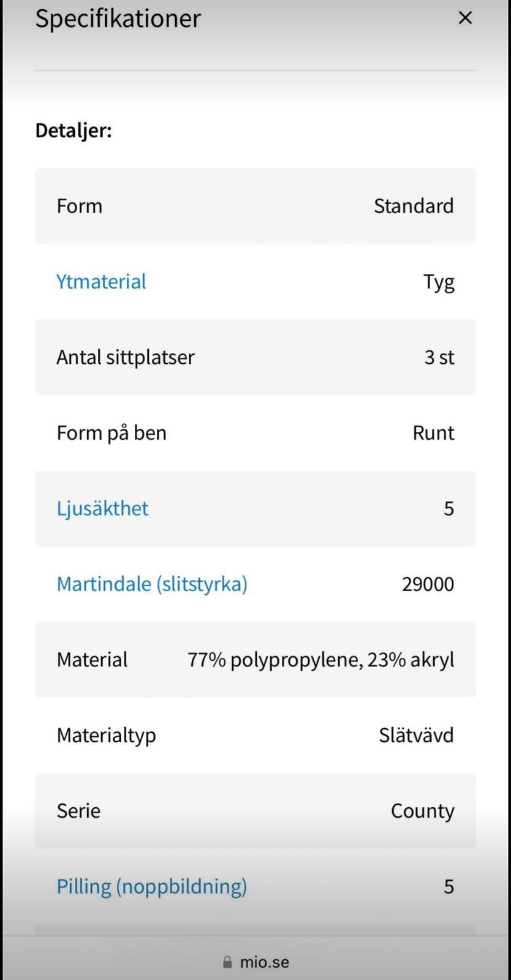Select the Runt leg shape value

pyautogui.click(x=433, y=433)
